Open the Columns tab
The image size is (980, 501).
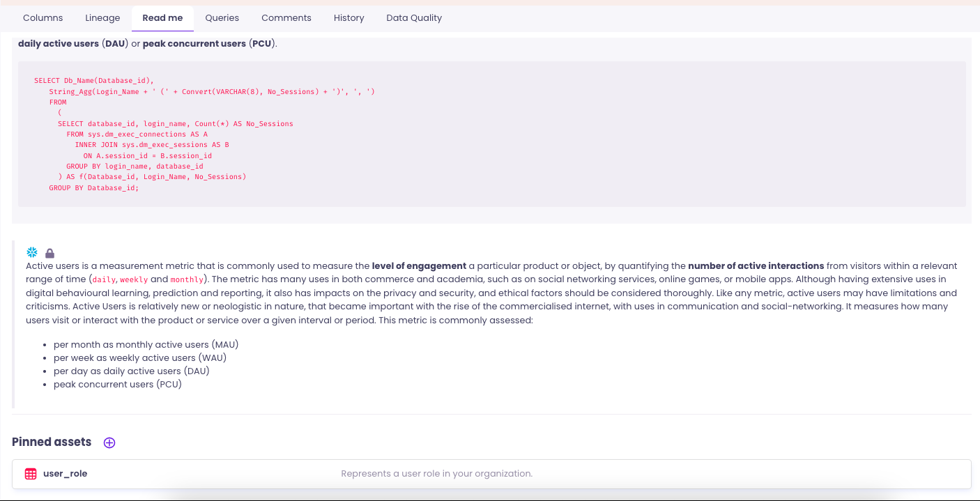(43, 18)
